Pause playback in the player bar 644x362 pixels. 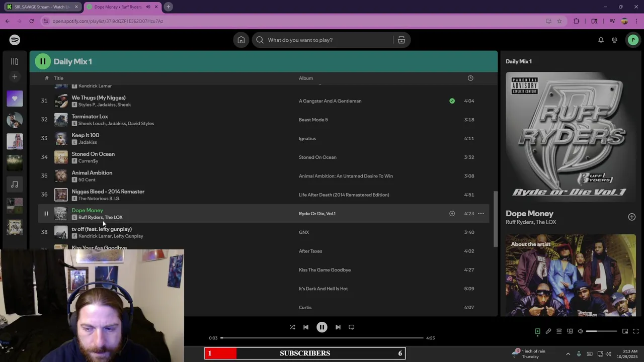coord(322,327)
